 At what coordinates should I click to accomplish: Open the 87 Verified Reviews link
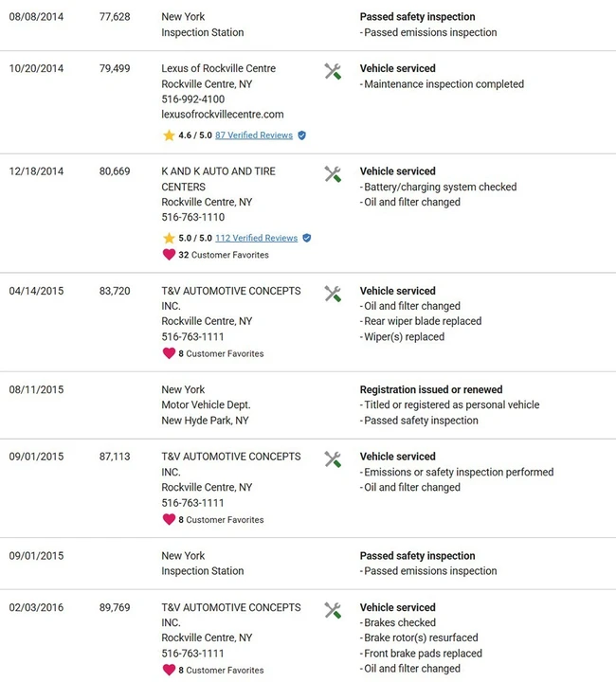click(254, 135)
